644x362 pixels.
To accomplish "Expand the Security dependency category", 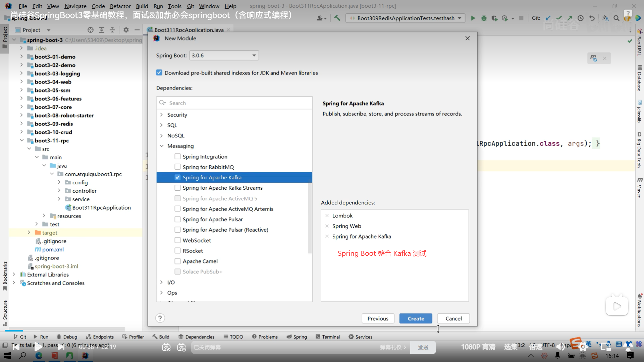I will [x=161, y=115].
